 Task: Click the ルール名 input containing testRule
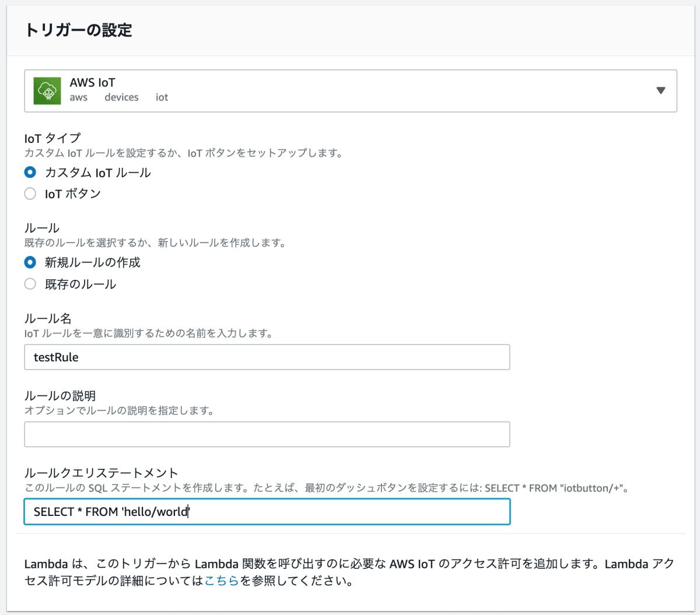[x=267, y=357]
